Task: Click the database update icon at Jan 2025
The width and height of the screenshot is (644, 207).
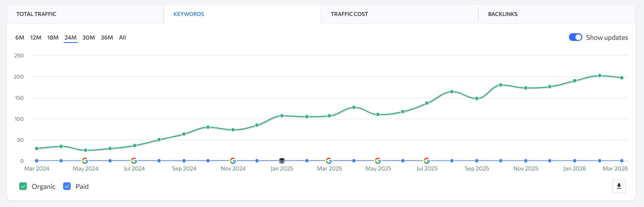Action: [x=282, y=161]
